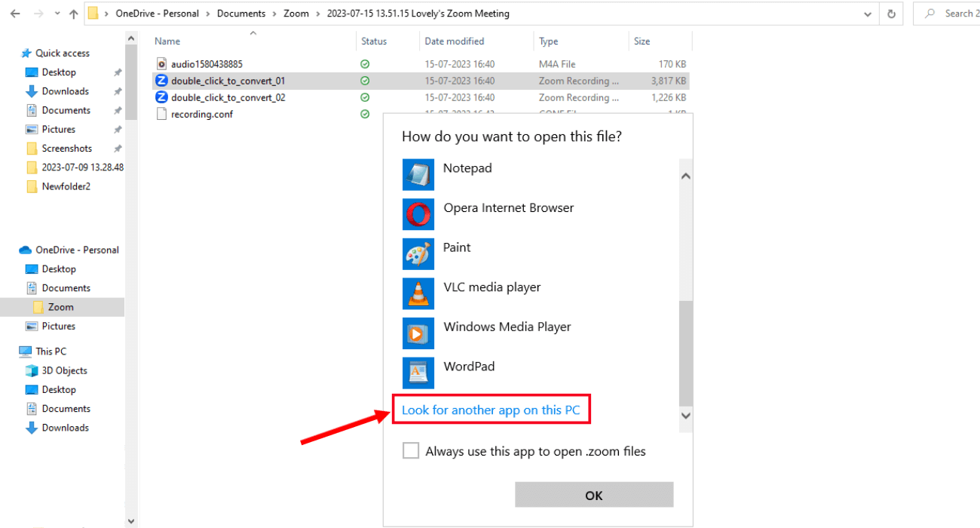Click the VLC media player cone icon
This screenshot has height=528, width=980.
click(418, 293)
